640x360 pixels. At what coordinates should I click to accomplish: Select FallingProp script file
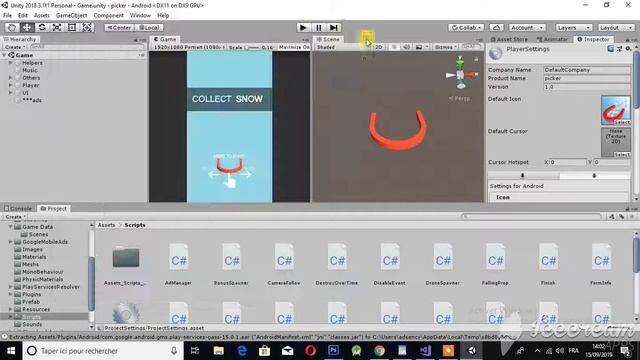tap(495, 263)
